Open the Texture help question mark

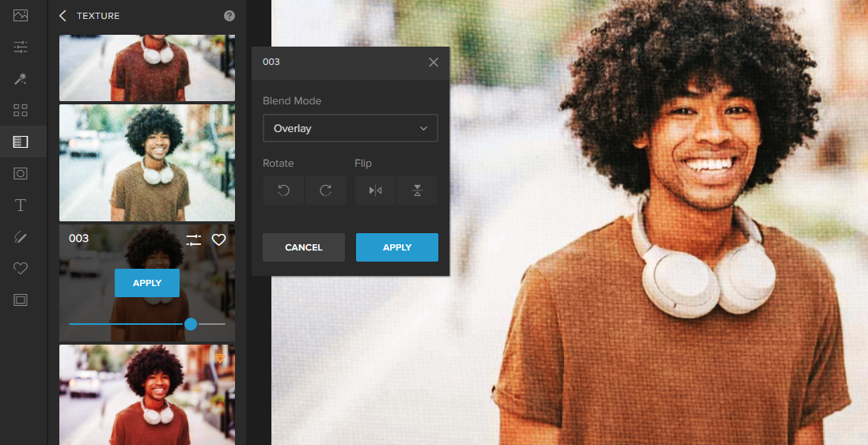tap(229, 16)
